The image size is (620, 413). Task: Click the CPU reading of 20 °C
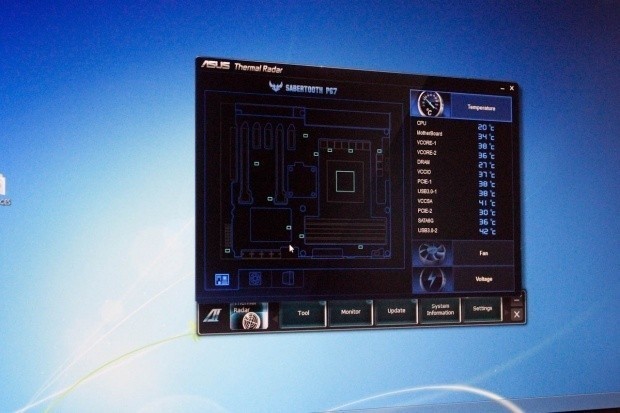pyautogui.click(x=486, y=127)
